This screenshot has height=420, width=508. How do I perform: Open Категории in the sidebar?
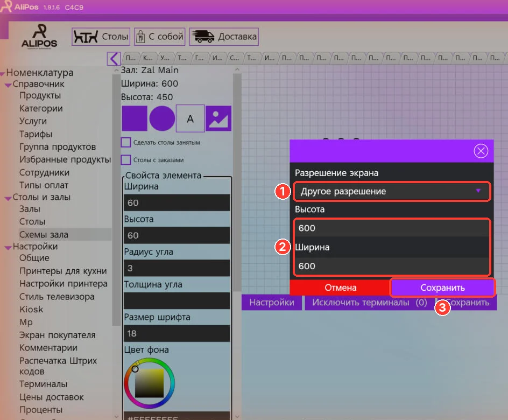tap(41, 108)
